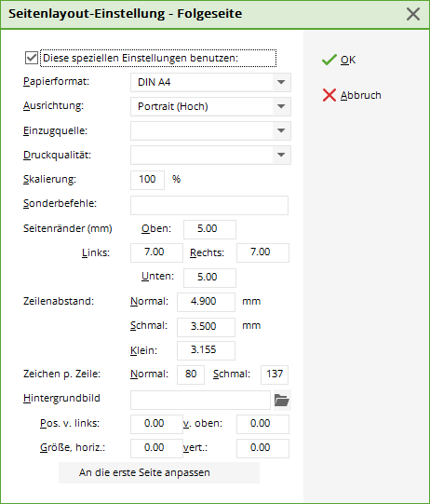The width and height of the screenshot is (430, 504).
Task: Select the Zeilenabstand Klein field
Action: 206,350
